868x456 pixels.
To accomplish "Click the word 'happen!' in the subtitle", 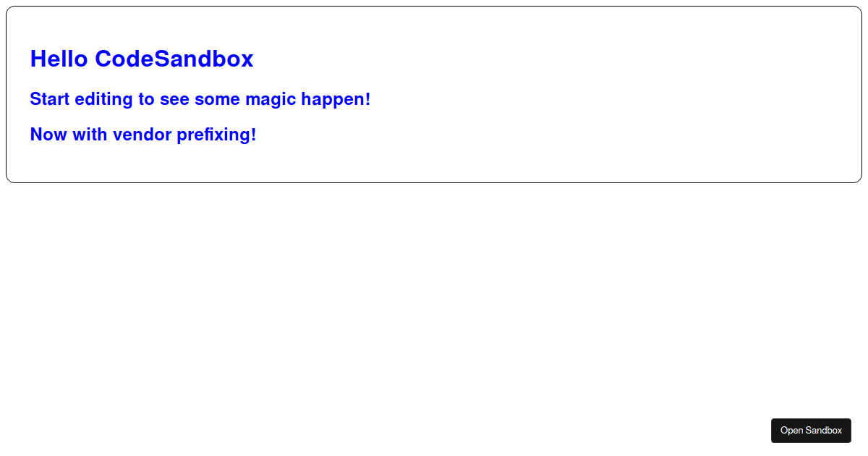I will pos(336,100).
